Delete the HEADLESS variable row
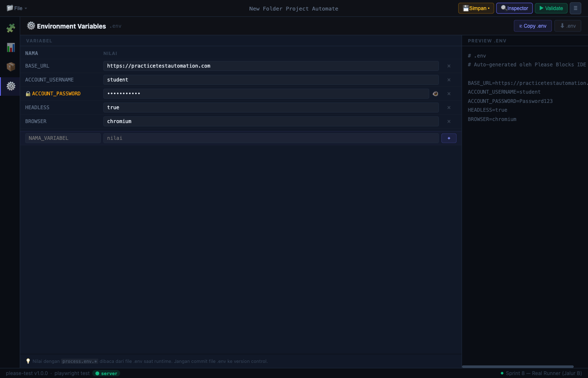The width and height of the screenshot is (588, 378). [449, 108]
